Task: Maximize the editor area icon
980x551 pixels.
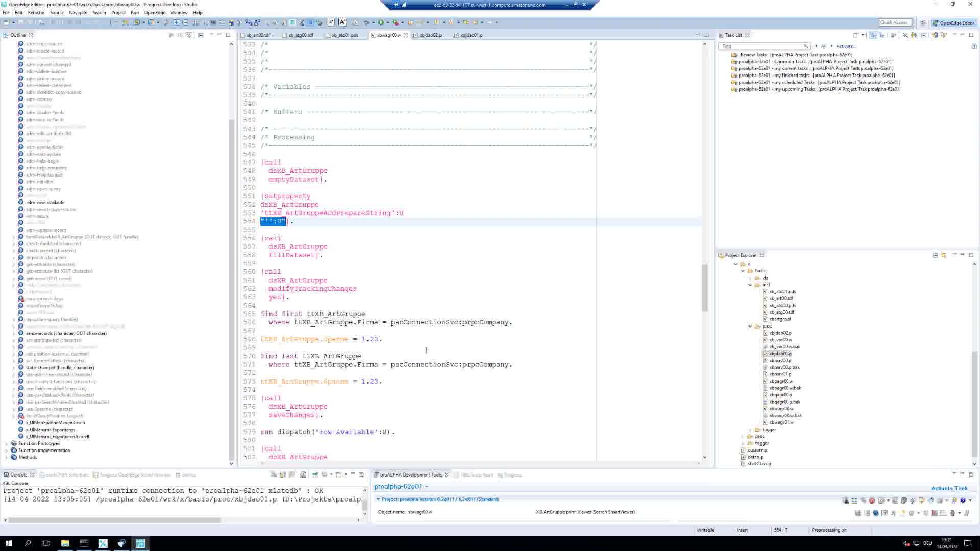Action: pos(706,35)
